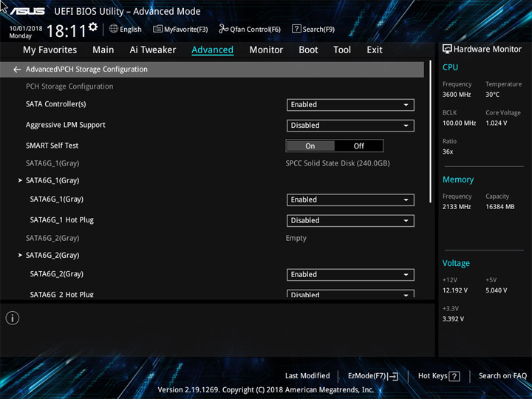Click the Hot Keys question mark icon
The height and width of the screenshot is (399, 532).
454,376
